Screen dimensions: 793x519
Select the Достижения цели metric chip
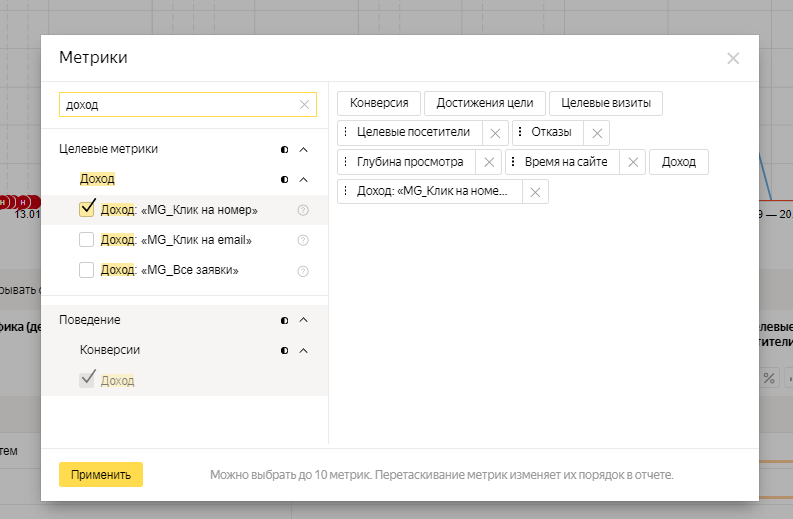(485, 103)
